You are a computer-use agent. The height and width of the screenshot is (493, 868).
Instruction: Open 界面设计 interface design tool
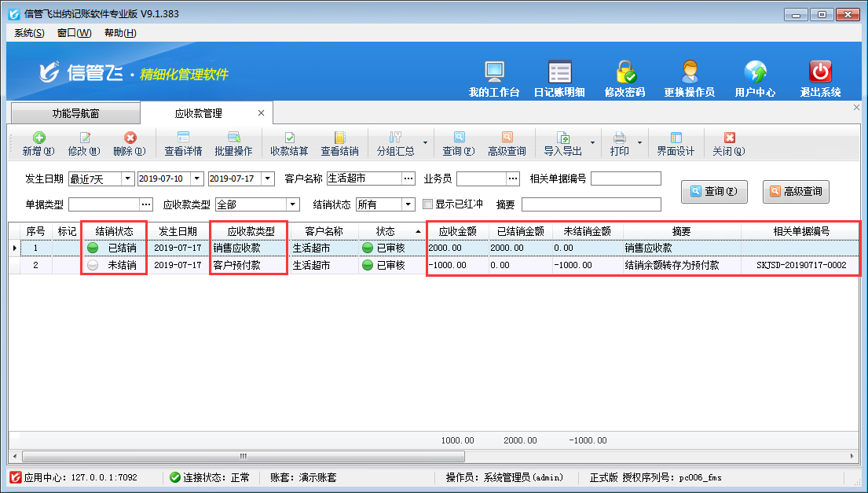(x=676, y=143)
